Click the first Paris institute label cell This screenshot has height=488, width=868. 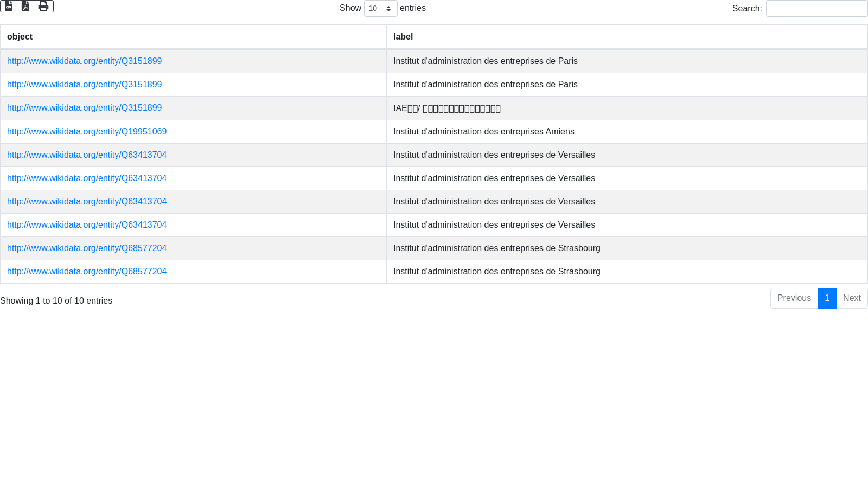485,61
